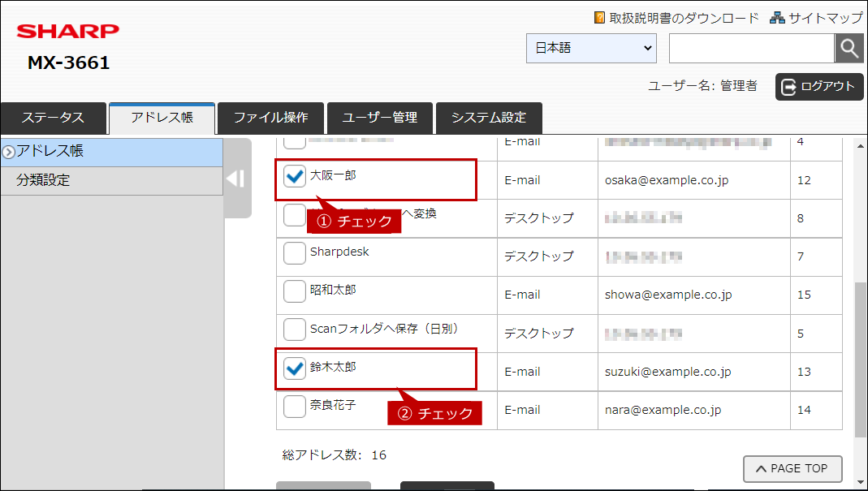Image resolution: width=868 pixels, height=491 pixels.
Task: Click the vertical scrollbar thumb
Action: pos(861,360)
